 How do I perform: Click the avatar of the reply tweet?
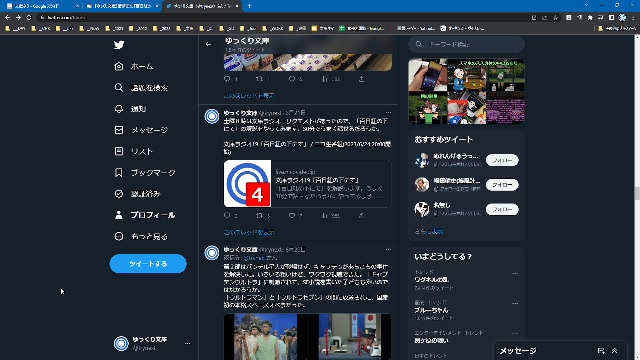point(211,253)
